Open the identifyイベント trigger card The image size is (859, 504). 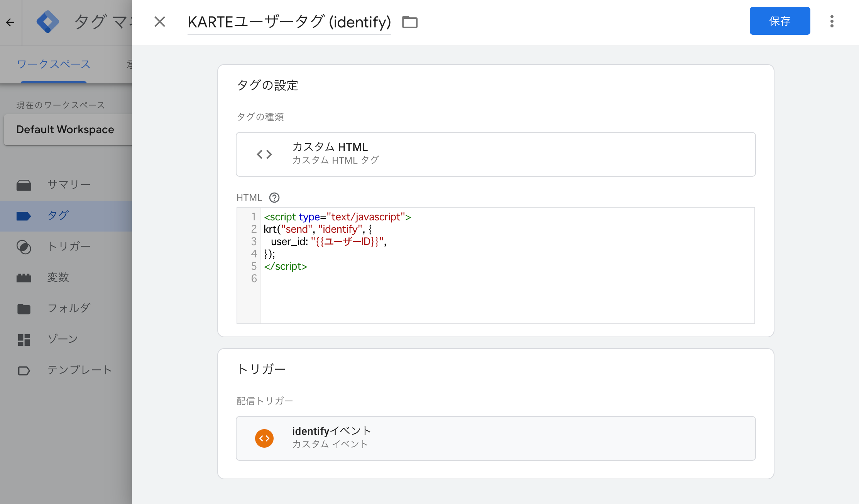pyautogui.click(x=495, y=438)
